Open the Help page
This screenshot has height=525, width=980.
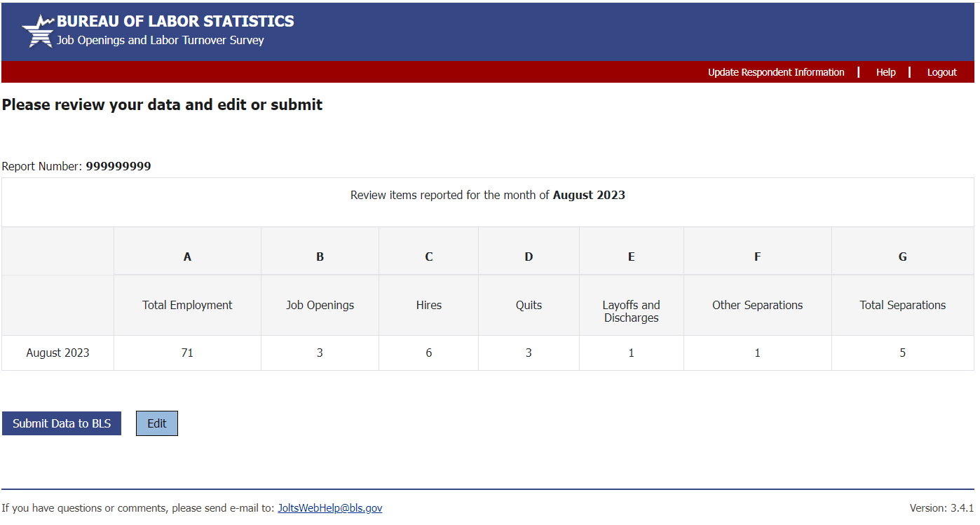pos(885,72)
